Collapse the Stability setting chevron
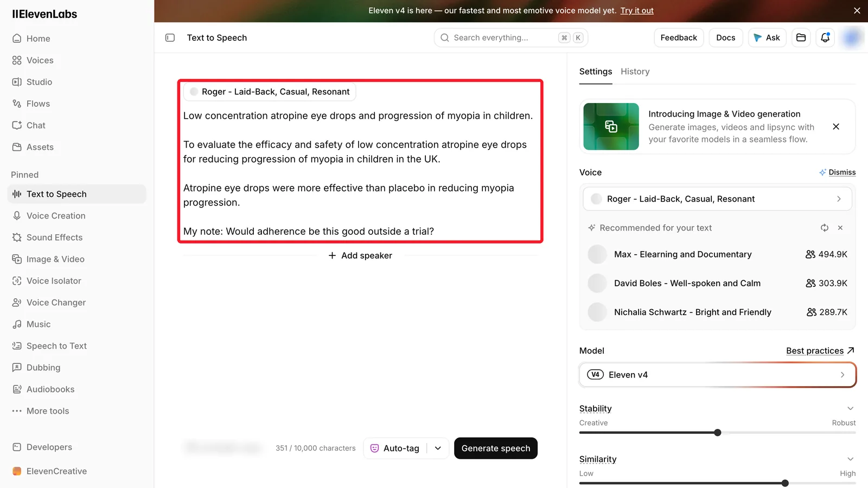868x488 pixels. click(x=850, y=408)
